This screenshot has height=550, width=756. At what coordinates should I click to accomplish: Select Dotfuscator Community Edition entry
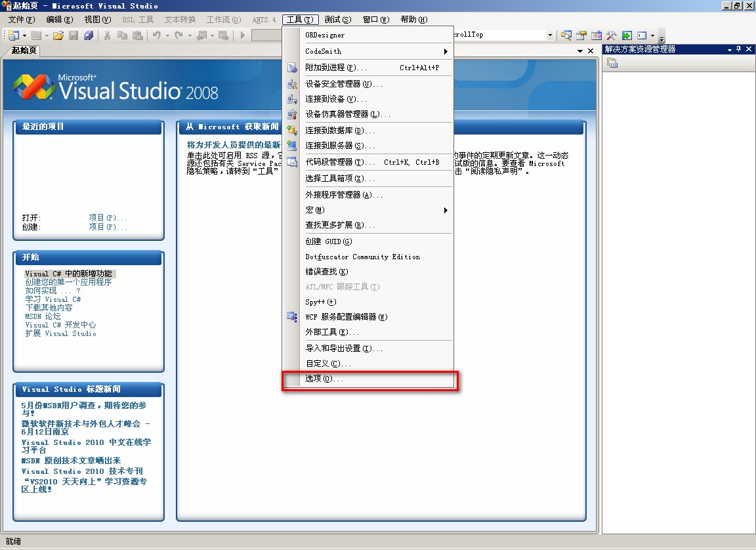pyautogui.click(x=368, y=257)
